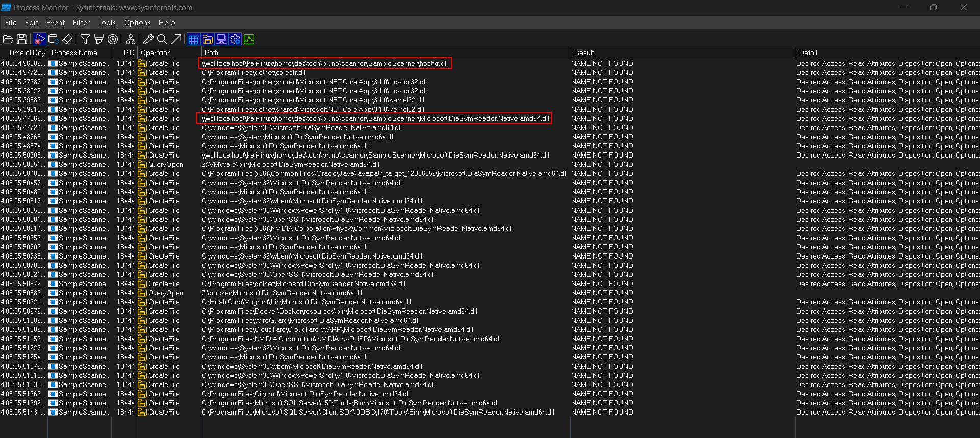This screenshot has width=980, height=438.
Task: Toggle Show File System Activity filter
Action: (x=207, y=39)
